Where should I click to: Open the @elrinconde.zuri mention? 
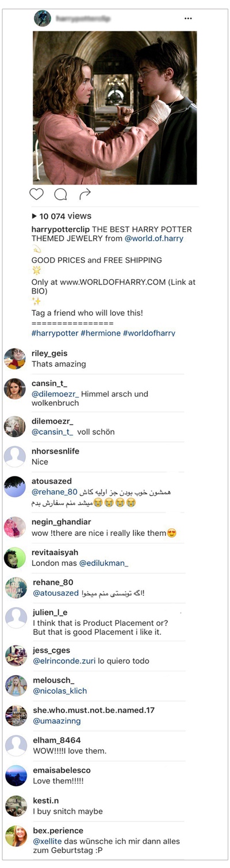point(63,661)
